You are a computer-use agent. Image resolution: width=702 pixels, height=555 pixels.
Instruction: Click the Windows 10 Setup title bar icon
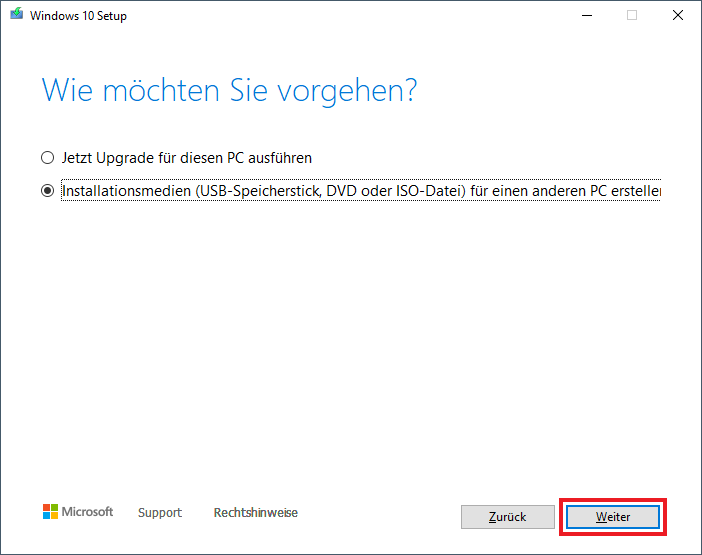(x=17, y=14)
